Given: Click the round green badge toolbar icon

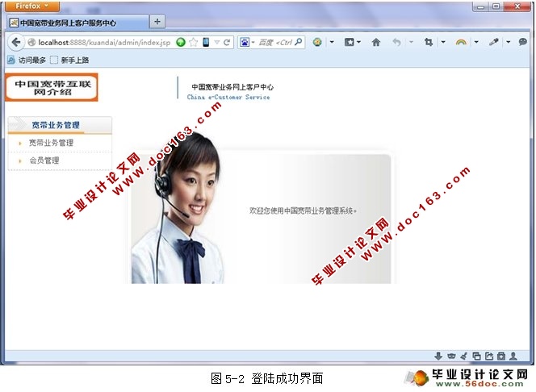Looking at the screenshot, I should pyautogui.click(x=317, y=42).
